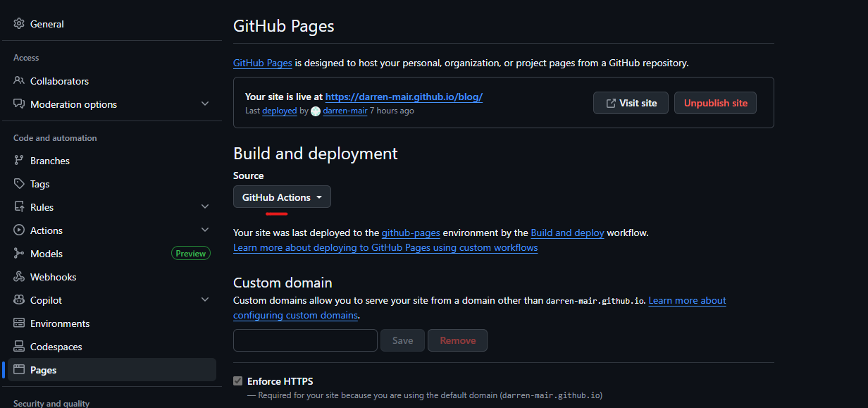Open the GitHub Pages documentation link
The width and height of the screenshot is (868, 408).
pos(263,63)
